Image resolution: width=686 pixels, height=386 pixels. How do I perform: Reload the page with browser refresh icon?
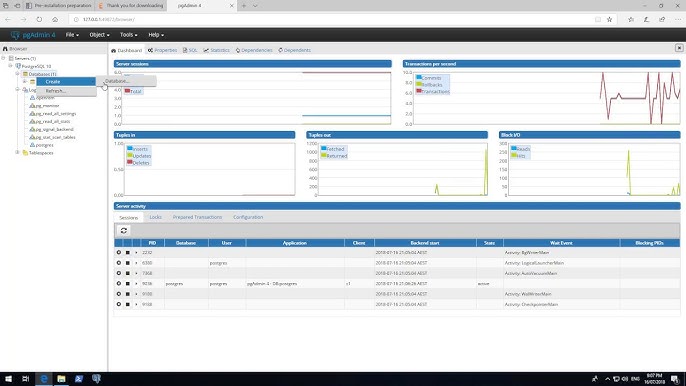pos(39,19)
